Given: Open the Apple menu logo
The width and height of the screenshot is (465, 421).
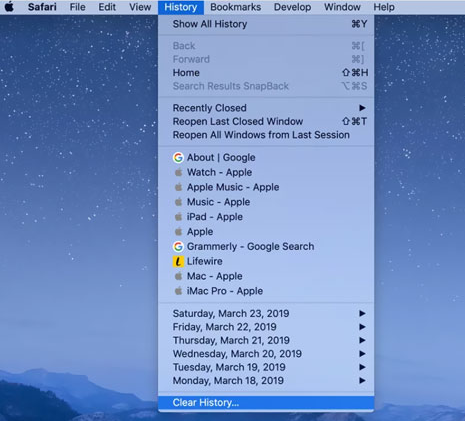Looking at the screenshot, I should (9, 7).
